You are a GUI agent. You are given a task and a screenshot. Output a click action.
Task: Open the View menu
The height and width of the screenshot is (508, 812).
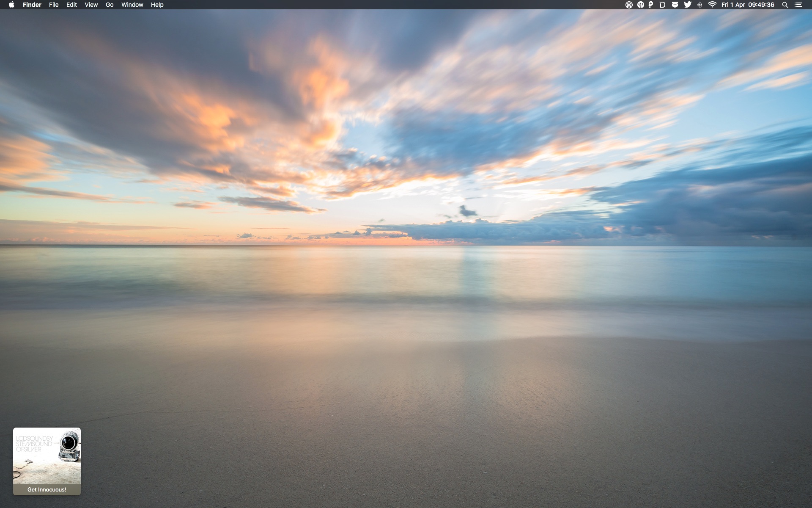91,5
